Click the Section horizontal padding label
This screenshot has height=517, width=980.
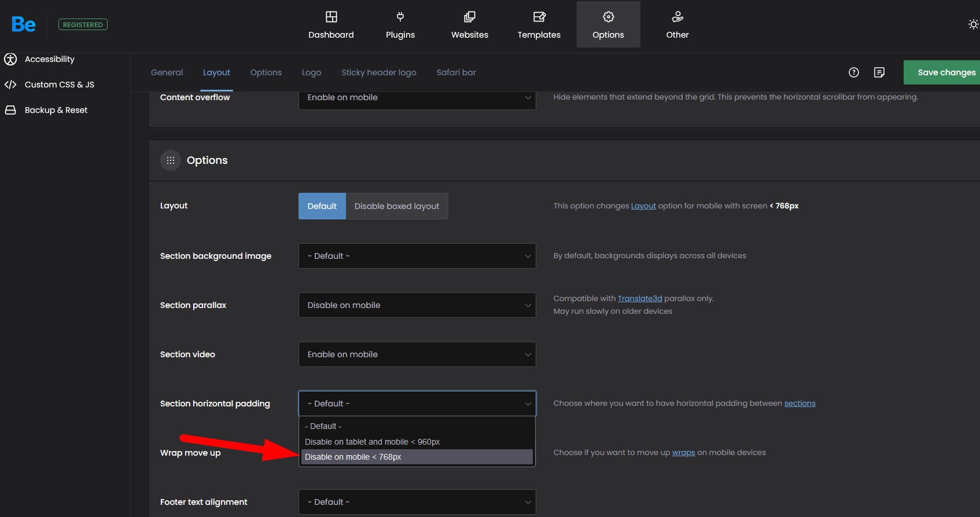click(215, 404)
